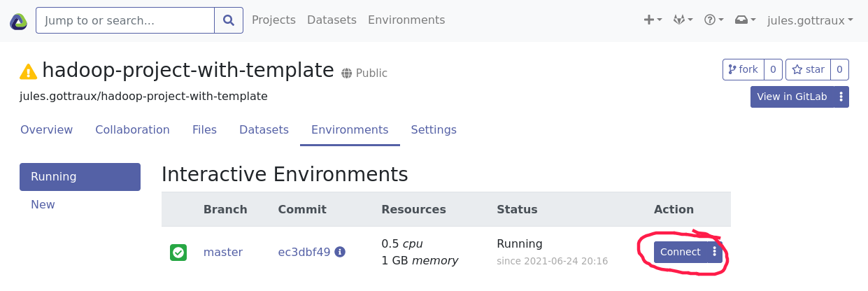Click the commit info icon
The image size is (868, 291).
click(340, 252)
